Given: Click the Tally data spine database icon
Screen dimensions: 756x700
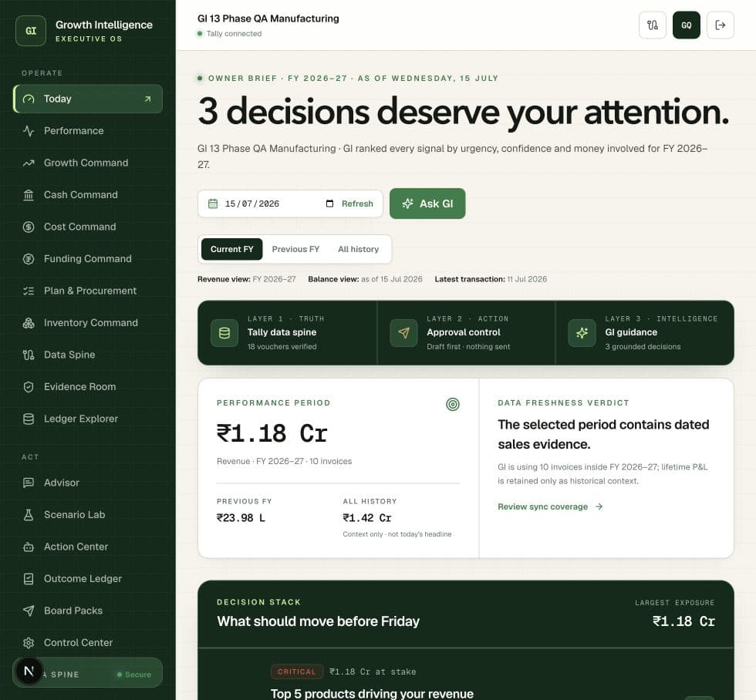Looking at the screenshot, I should [x=224, y=333].
